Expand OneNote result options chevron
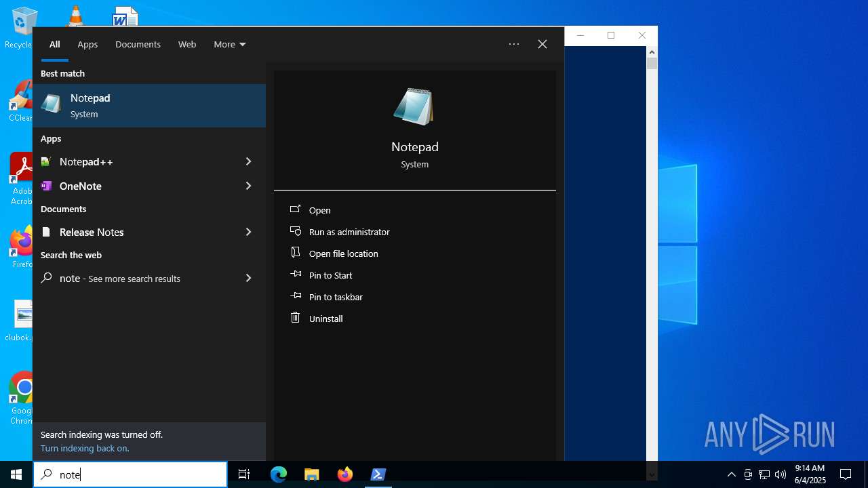 pos(248,186)
